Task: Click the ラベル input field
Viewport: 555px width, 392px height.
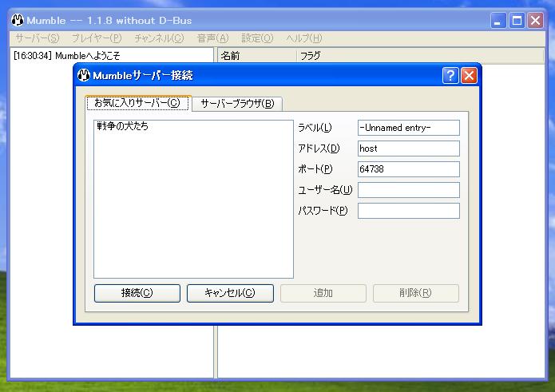Action: coord(408,128)
